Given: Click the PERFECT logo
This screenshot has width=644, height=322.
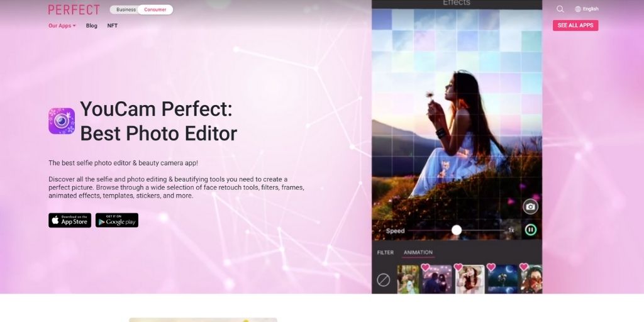Looking at the screenshot, I should pyautogui.click(x=74, y=9).
